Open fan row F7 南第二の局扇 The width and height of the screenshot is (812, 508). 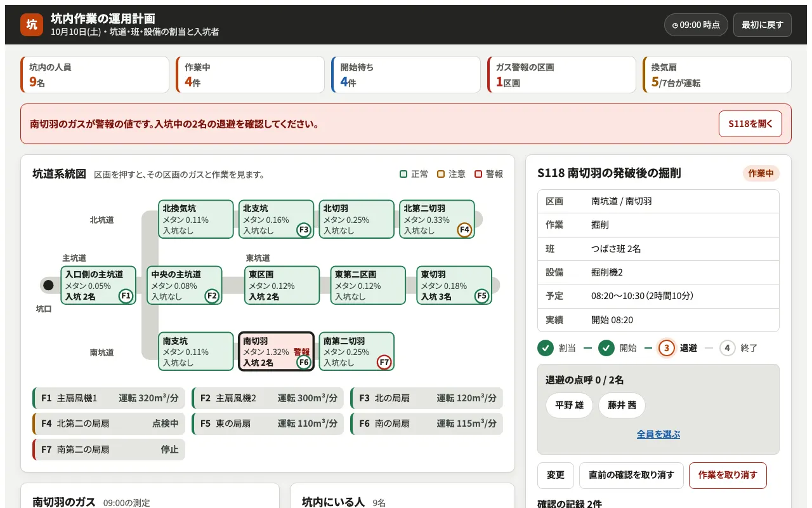[x=108, y=449]
